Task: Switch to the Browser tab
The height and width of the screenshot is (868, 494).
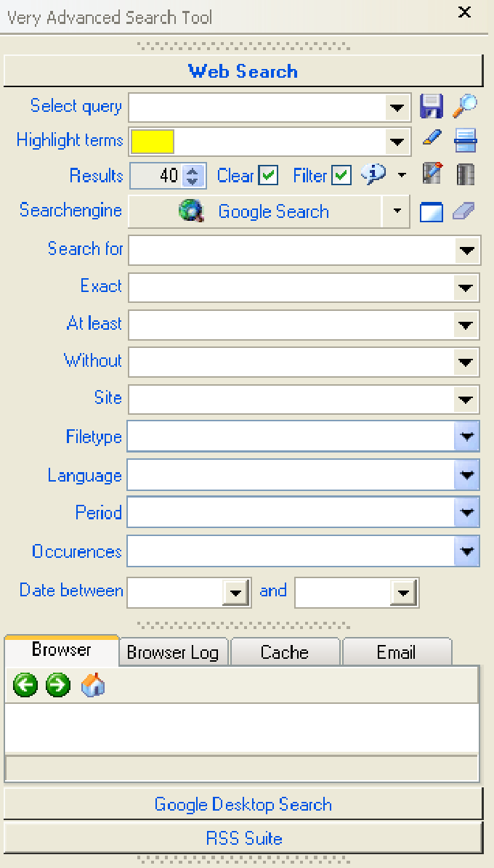Action: [x=62, y=650]
